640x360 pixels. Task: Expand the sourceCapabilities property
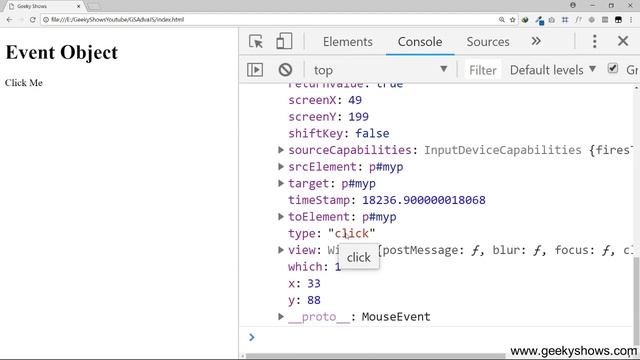coord(281,150)
